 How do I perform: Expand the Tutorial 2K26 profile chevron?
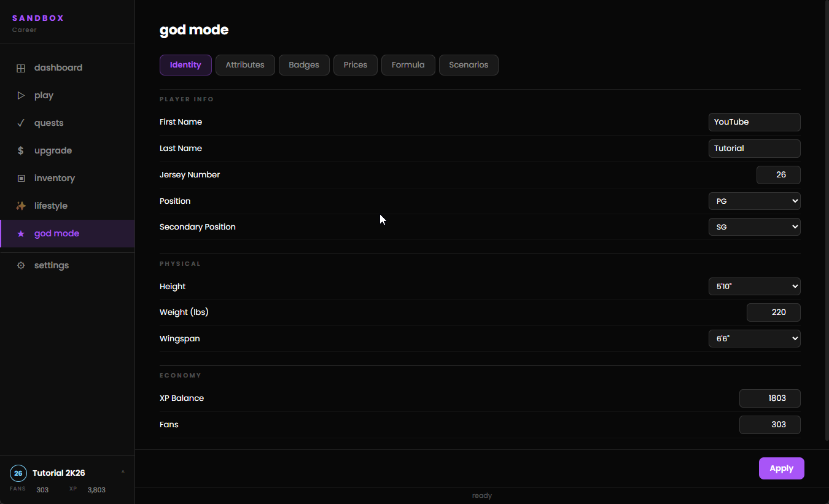point(123,473)
